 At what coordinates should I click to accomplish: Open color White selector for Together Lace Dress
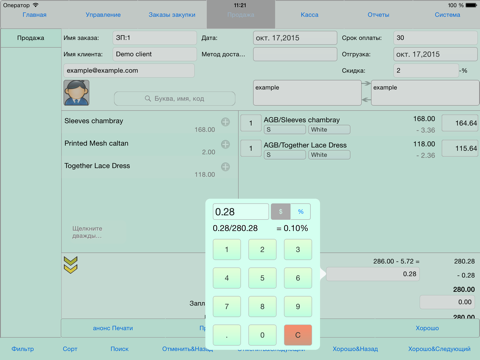point(329,155)
